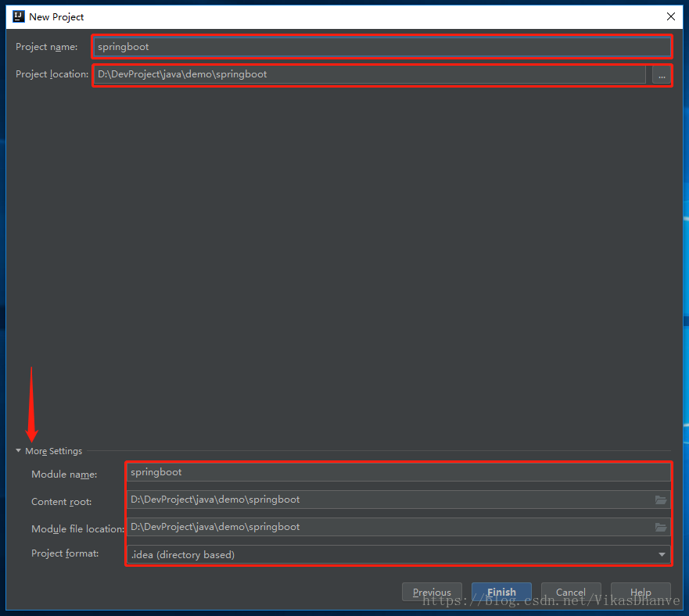
Task: Click into the Project name field
Action: (x=382, y=47)
